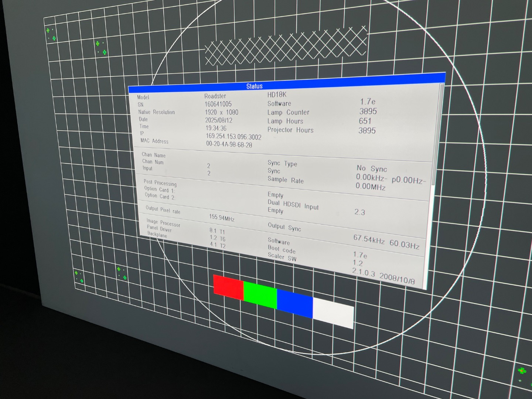Screen dimensions: 532x399
Task: Click the "No Sync" sync type value
Action: point(372,169)
